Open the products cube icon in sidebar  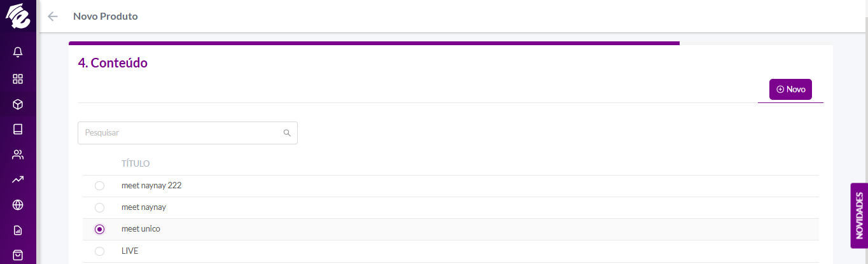[x=18, y=104]
